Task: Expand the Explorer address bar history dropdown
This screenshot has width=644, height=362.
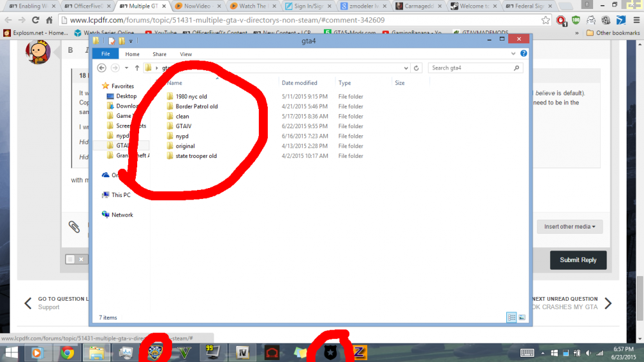Action: (406, 68)
